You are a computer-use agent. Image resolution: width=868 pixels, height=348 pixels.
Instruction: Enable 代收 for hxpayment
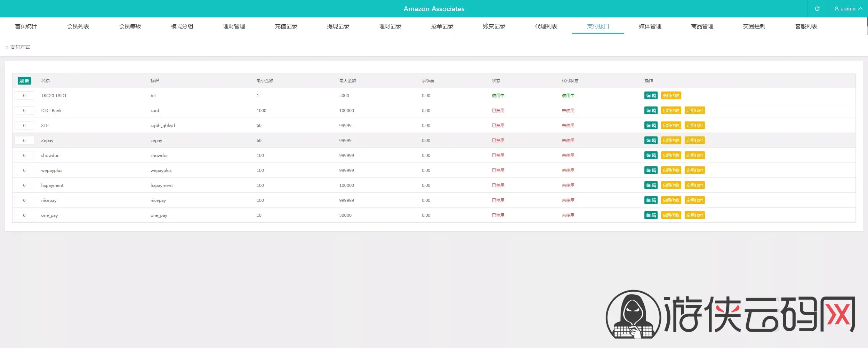(x=671, y=185)
